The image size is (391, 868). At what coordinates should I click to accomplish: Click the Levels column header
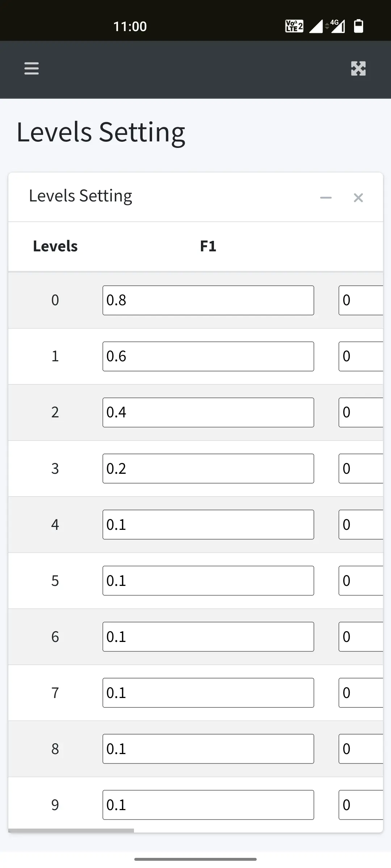(55, 246)
